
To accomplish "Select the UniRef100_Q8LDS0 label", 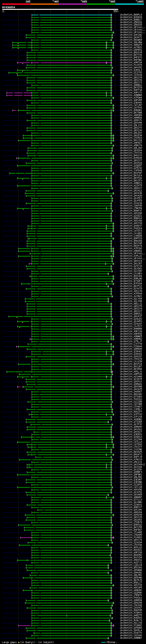I will click(x=131, y=133).
